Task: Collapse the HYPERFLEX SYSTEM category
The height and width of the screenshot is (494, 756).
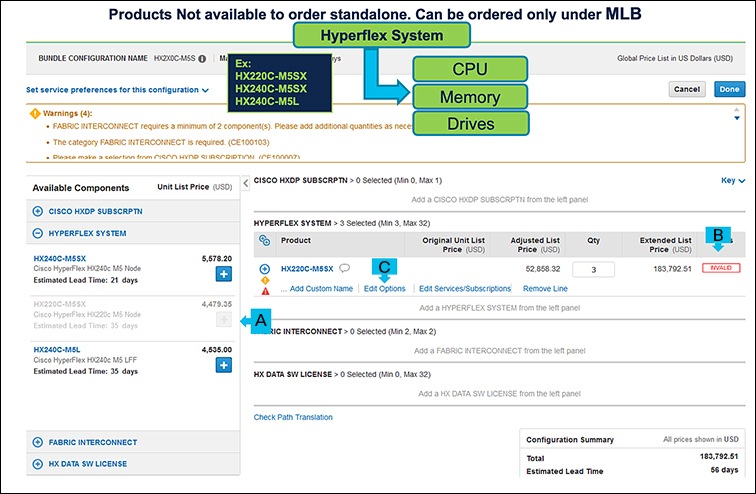Action: coord(38,233)
